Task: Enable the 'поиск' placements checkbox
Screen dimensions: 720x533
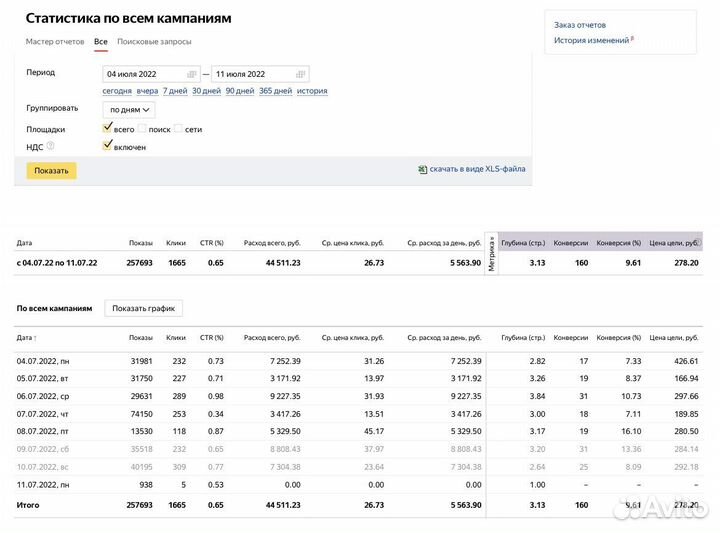Action: [142, 129]
